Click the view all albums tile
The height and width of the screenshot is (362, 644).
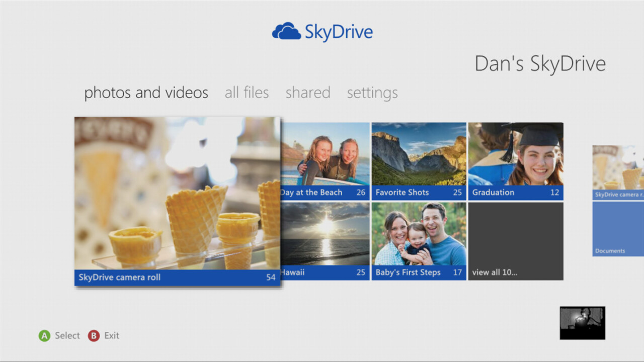[x=515, y=241]
